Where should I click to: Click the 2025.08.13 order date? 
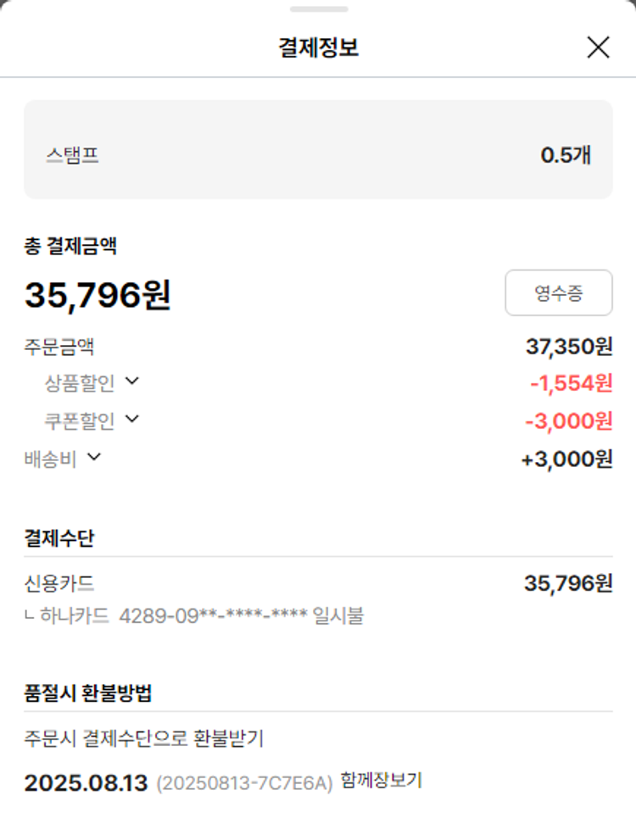[86, 782]
